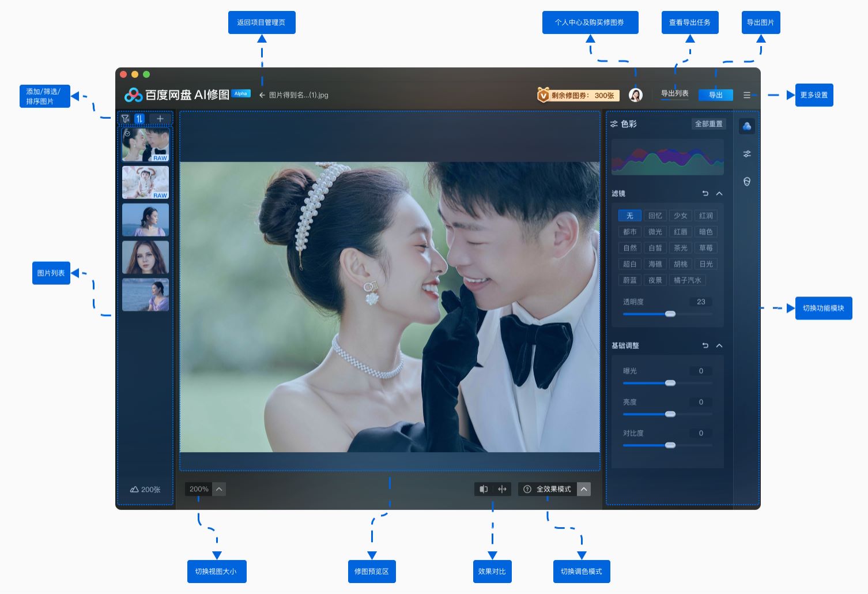This screenshot has width=868, height=594.
Task: Open the user profile avatar
Action: [x=635, y=95]
